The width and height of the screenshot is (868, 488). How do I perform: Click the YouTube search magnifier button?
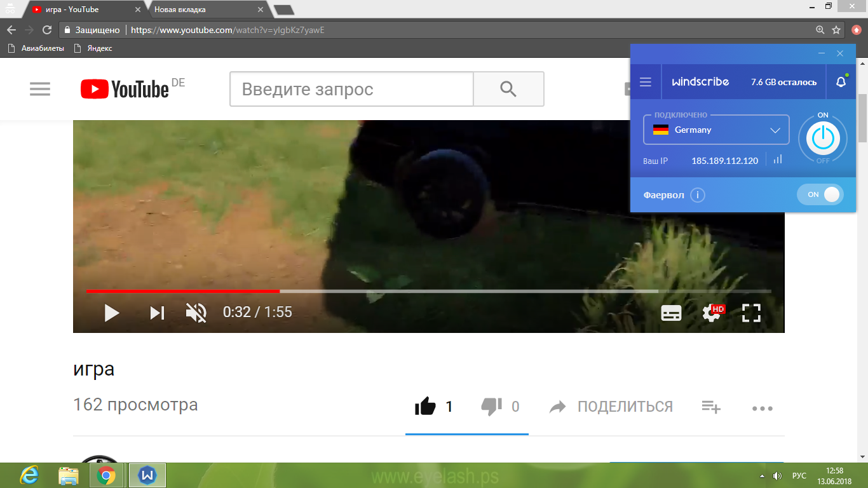click(x=508, y=89)
